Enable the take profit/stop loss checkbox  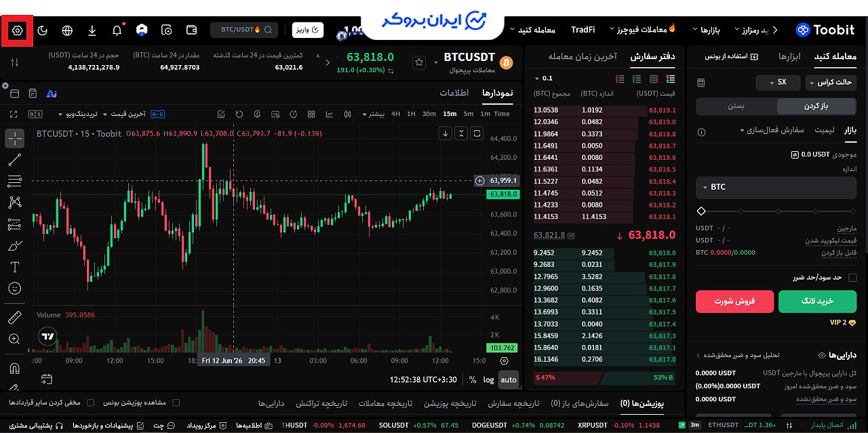[x=852, y=277]
